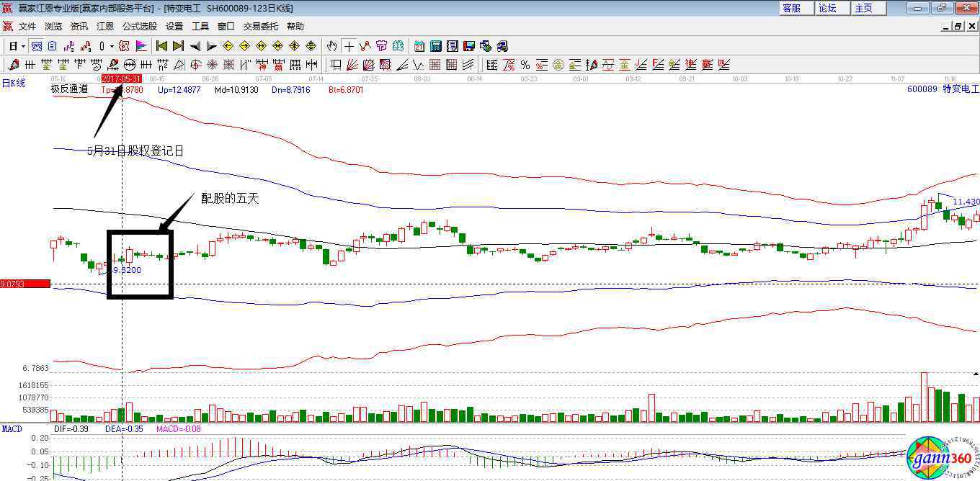Select the n² time ruler tool
Screen dimensions: 980x481
pyautogui.click(x=163, y=65)
